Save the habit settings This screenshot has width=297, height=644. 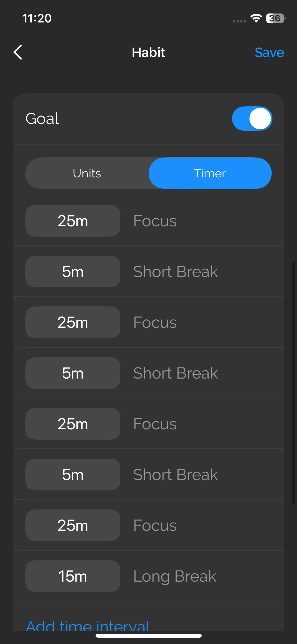(x=269, y=52)
